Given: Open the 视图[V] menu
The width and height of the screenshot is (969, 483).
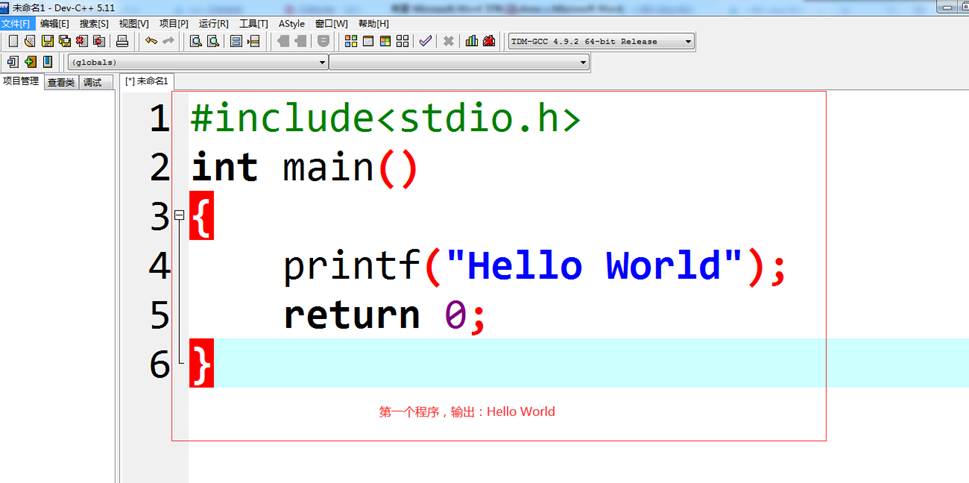Looking at the screenshot, I should coord(134,23).
